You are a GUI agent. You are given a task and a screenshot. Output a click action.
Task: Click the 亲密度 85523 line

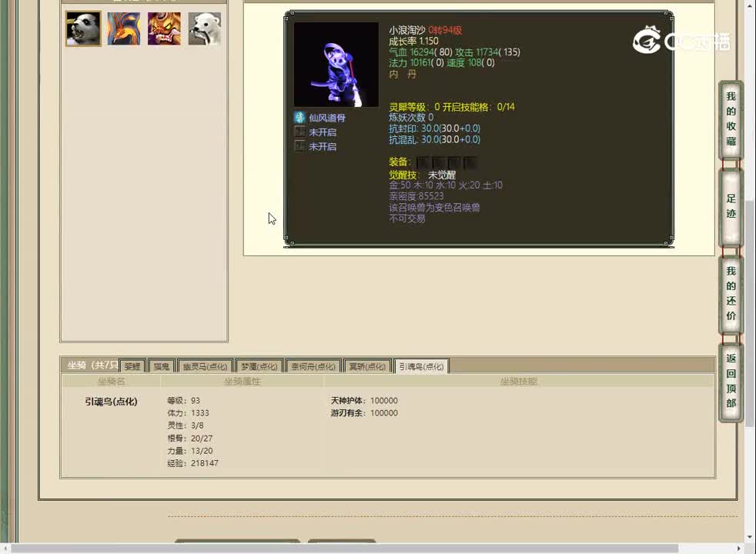[x=416, y=196]
